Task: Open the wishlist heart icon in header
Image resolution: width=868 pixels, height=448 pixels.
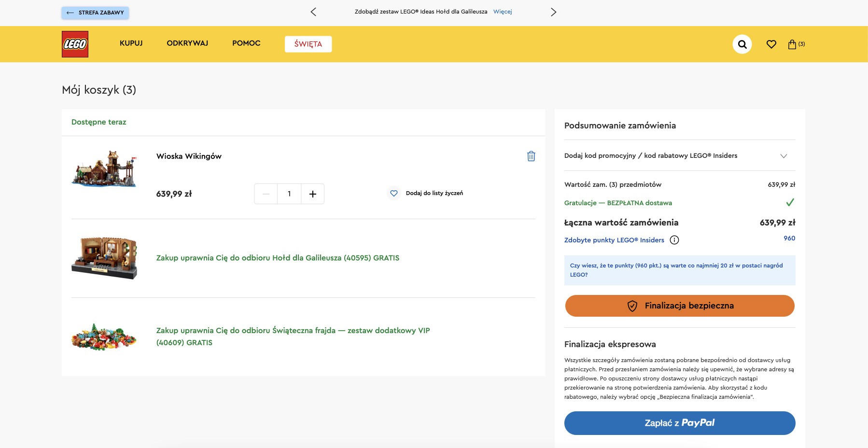Action: tap(771, 44)
